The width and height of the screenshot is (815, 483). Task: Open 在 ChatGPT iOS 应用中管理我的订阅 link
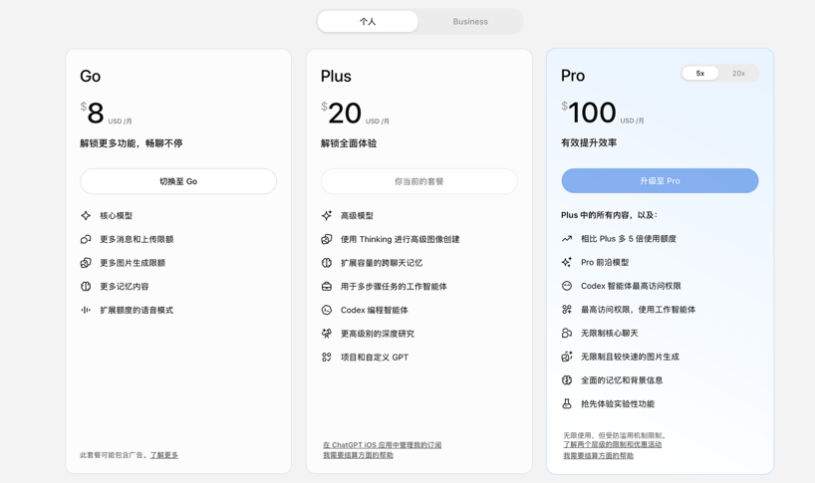tap(382, 445)
